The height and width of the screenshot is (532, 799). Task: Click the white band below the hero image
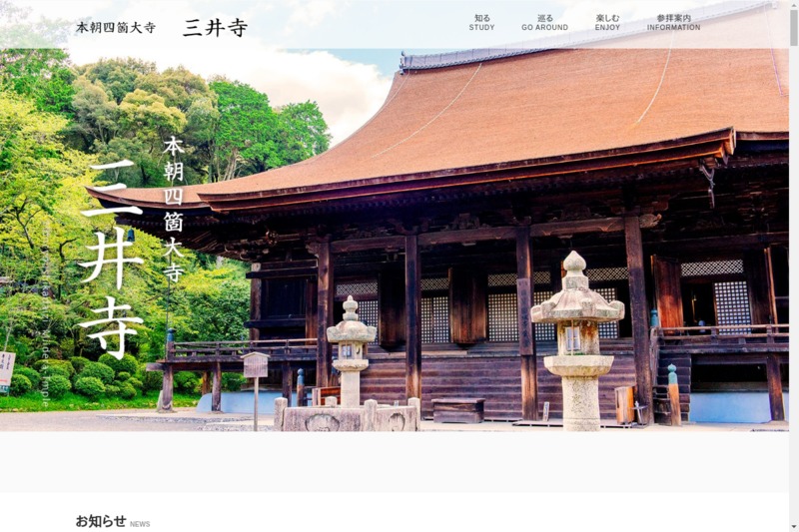click(x=399, y=461)
